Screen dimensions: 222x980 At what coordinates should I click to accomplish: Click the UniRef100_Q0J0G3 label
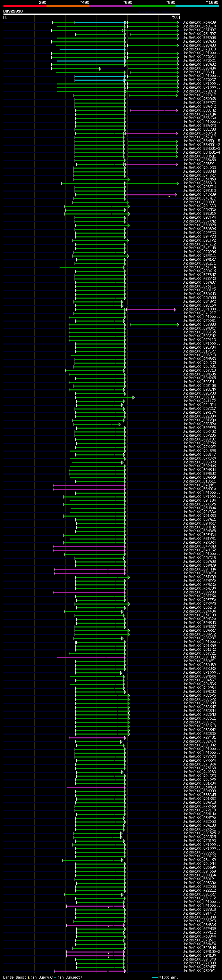(199, 168)
